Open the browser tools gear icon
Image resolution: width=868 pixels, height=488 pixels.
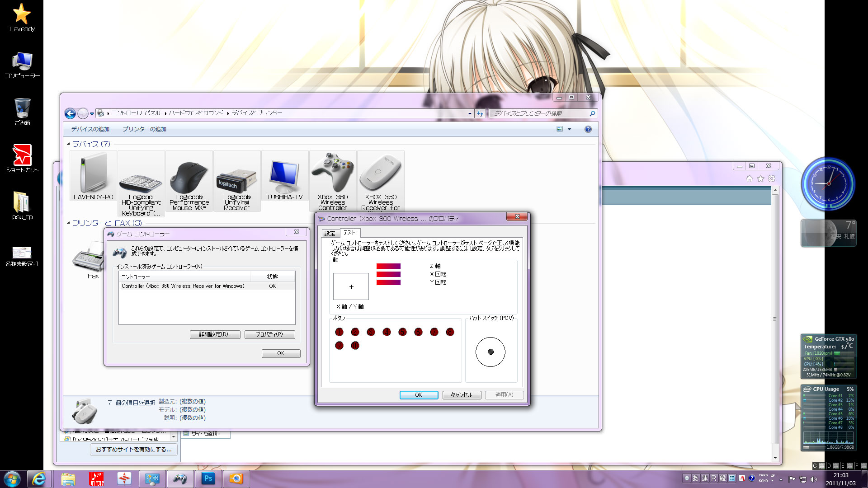[772, 179]
